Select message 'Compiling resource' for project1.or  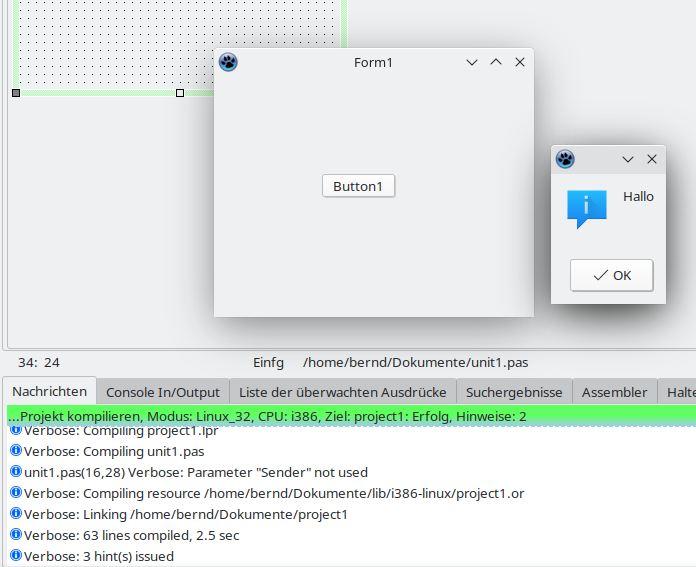352,493
